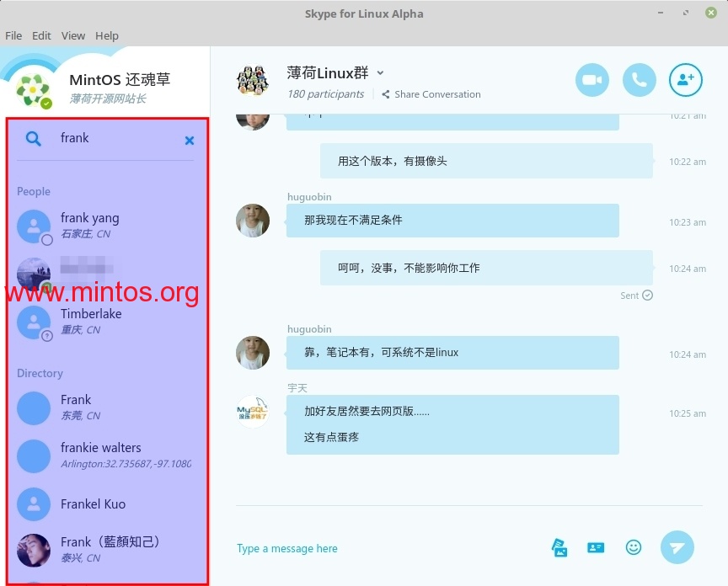
Task: Click message 呵呵，没事，不能影响你工作
Action: coord(486,268)
